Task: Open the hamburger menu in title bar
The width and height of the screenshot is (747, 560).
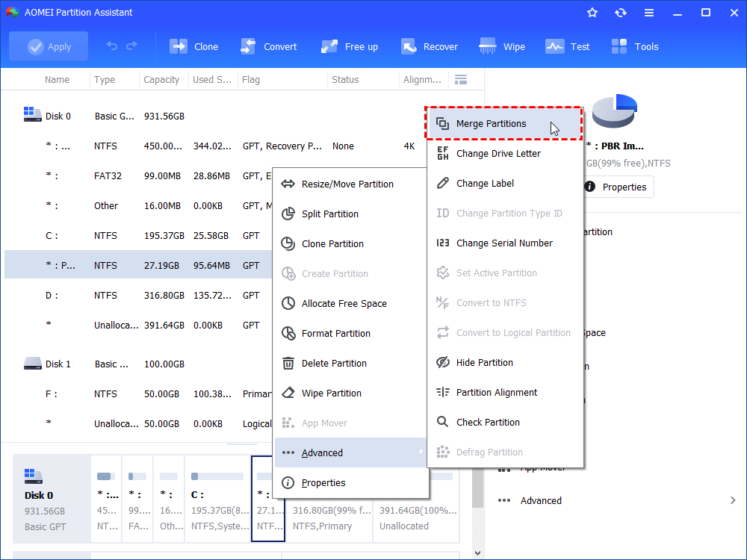Action: tap(649, 13)
